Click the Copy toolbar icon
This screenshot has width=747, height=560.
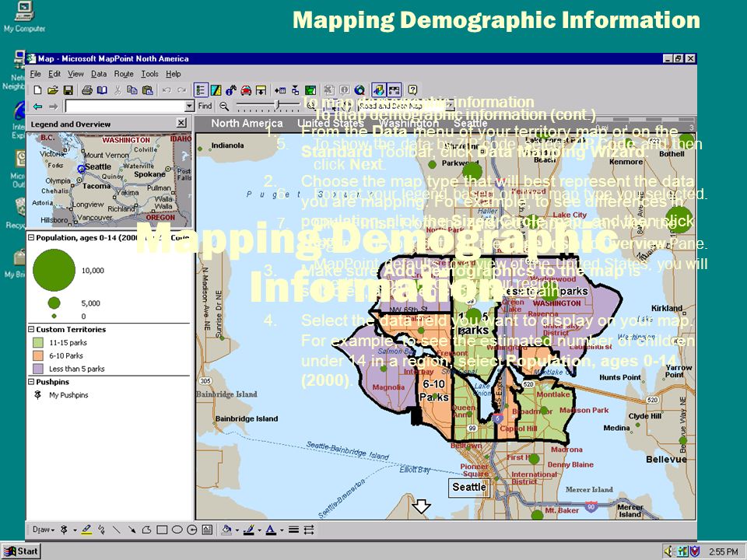[132, 90]
